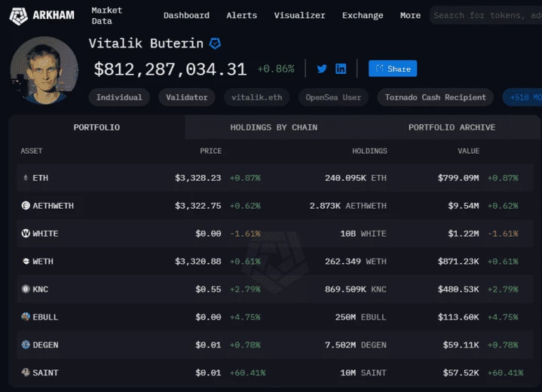Click the AETHWETH asset name
Image resolution: width=542 pixels, height=392 pixels.
[x=54, y=206]
